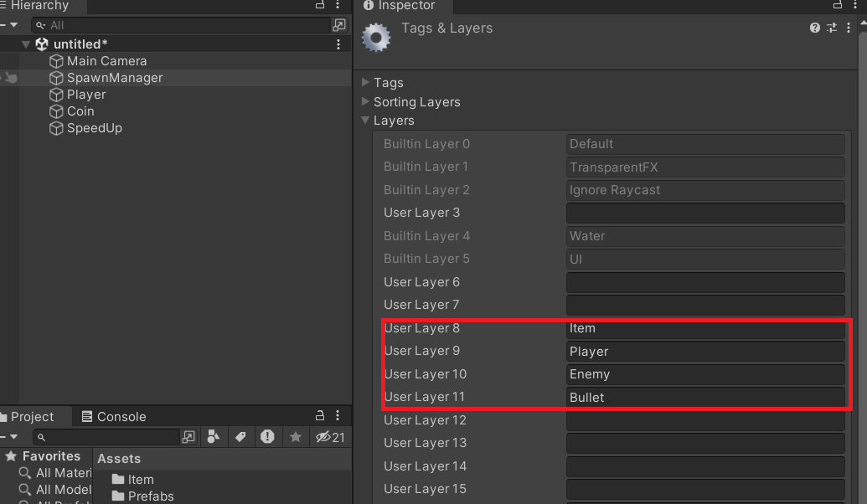Select Main Camera in the Hierarchy
This screenshot has width=867, height=504.
[106, 61]
